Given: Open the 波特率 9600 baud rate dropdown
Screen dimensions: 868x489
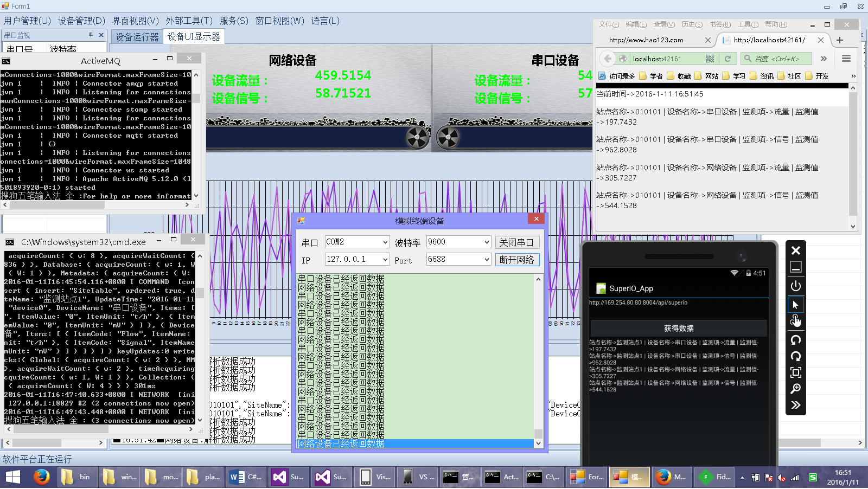Looking at the screenshot, I should pos(487,242).
